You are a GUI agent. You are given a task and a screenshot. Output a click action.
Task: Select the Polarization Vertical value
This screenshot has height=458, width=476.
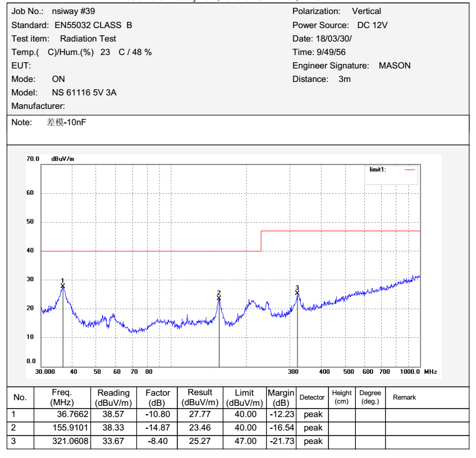pyautogui.click(x=366, y=11)
